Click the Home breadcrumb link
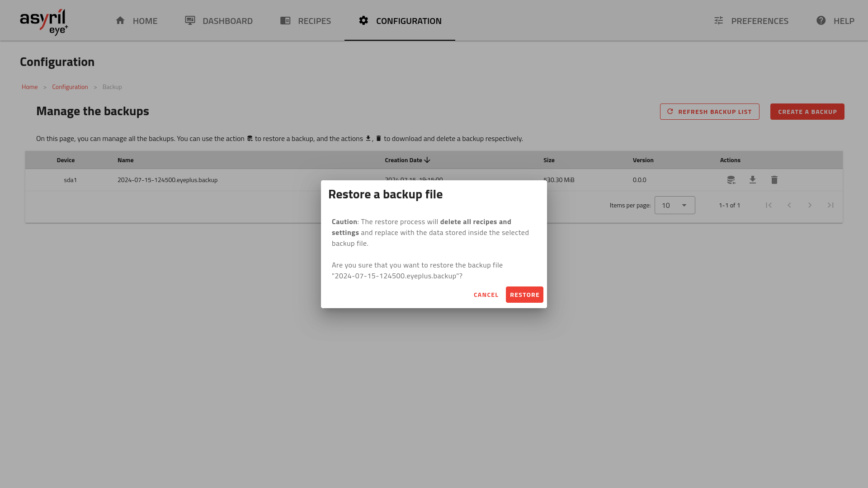868x488 pixels. coord(30,87)
